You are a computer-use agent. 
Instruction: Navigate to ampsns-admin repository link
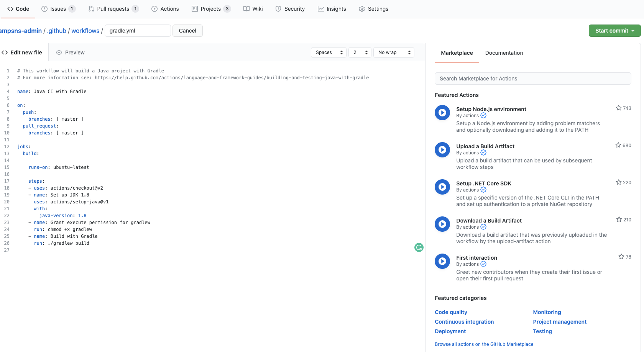point(21,31)
